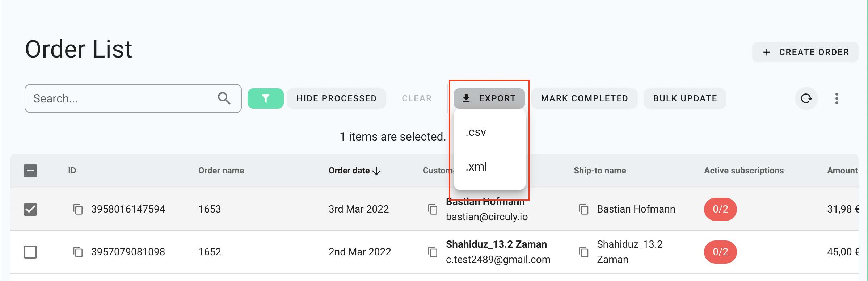The width and height of the screenshot is (868, 281).
Task: Click the Mark Completed button
Action: (584, 98)
